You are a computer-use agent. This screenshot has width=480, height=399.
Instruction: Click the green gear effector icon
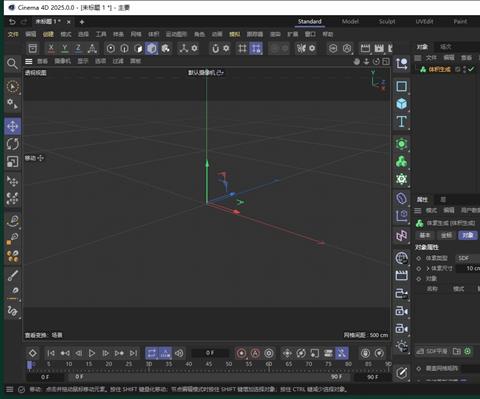[401, 179]
